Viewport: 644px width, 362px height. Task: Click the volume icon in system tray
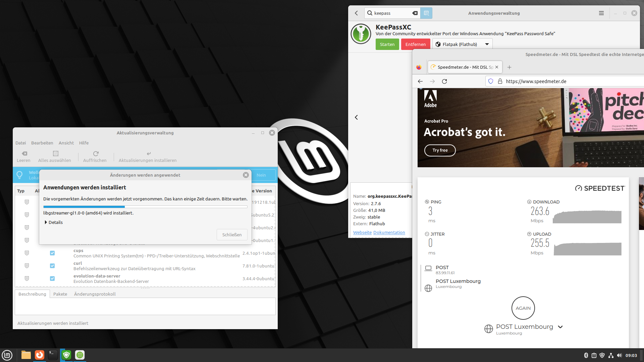tap(619, 355)
